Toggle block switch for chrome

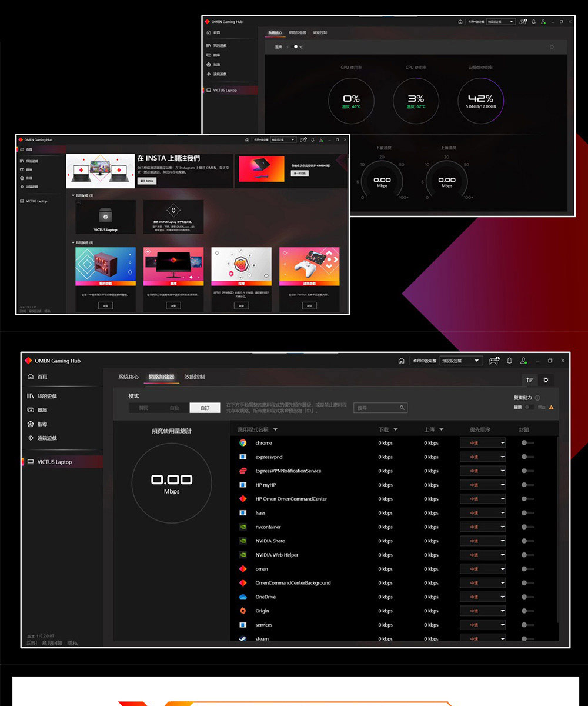[527, 443]
